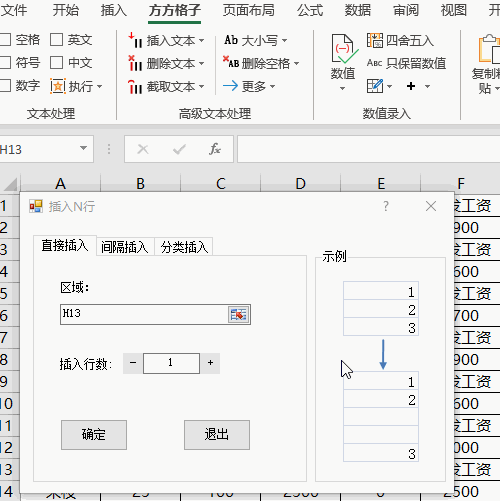Click the select-all corner triangle of sheet

point(10,184)
